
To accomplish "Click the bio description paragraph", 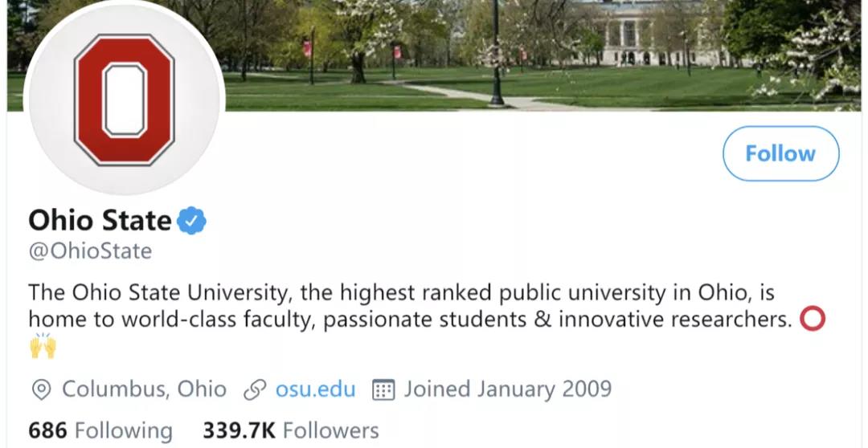I will [402, 305].
